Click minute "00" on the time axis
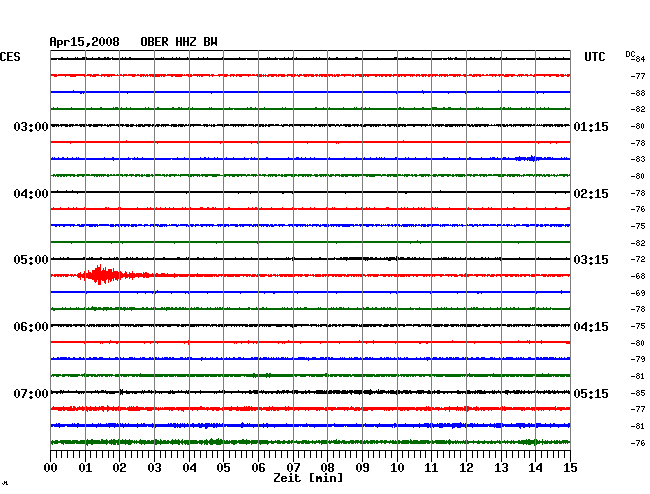650x494 pixels. click(51, 468)
